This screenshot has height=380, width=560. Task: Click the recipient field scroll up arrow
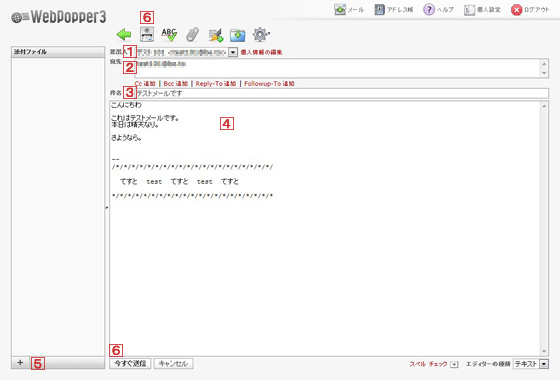pyautogui.click(x=544, y=64)
